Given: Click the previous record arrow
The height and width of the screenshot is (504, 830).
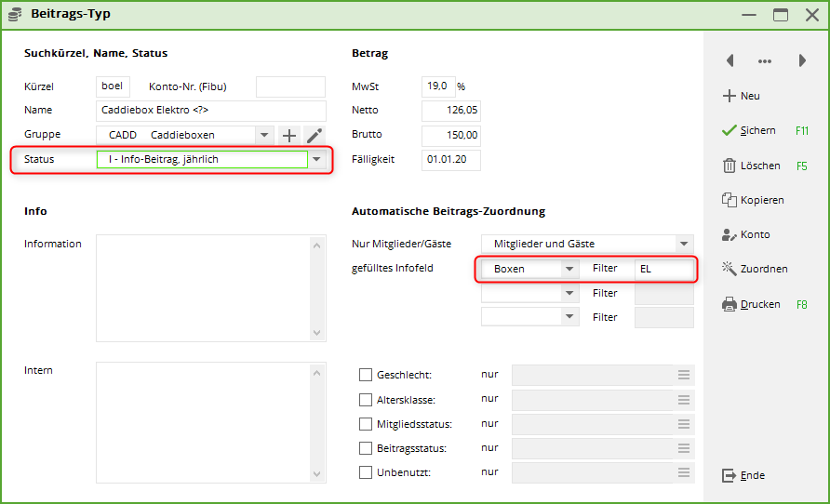Looking at the screenshot, I should click(730, 60).
